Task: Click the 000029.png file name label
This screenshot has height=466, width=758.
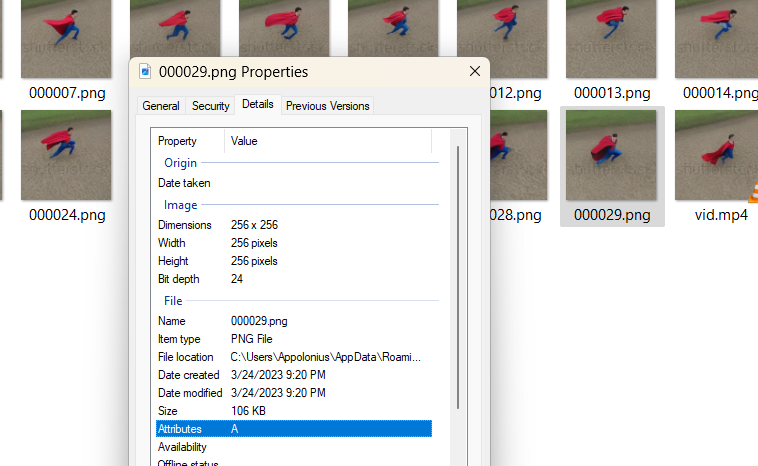Action: pos(612,215)
